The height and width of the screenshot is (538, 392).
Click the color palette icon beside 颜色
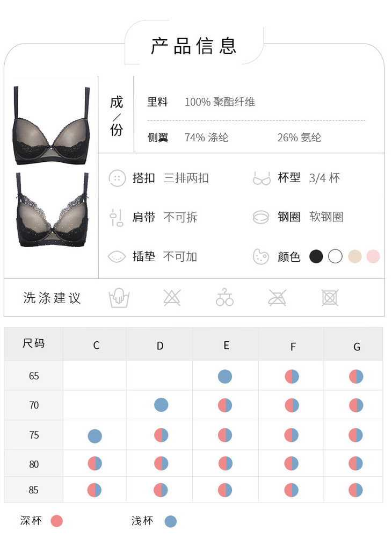260,256
